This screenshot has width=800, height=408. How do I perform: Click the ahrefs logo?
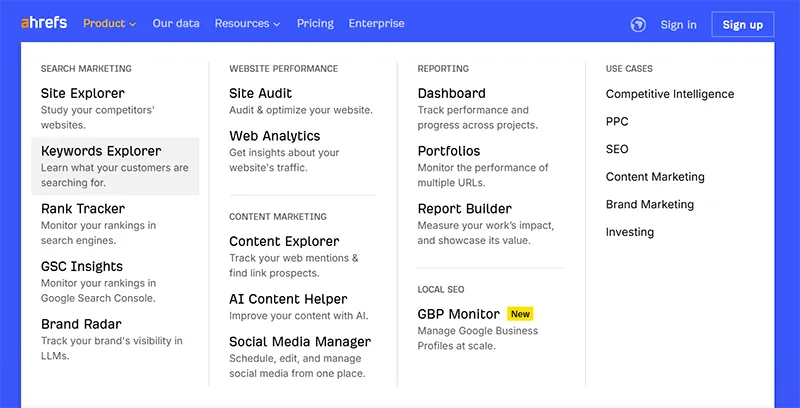coord(44,23)
